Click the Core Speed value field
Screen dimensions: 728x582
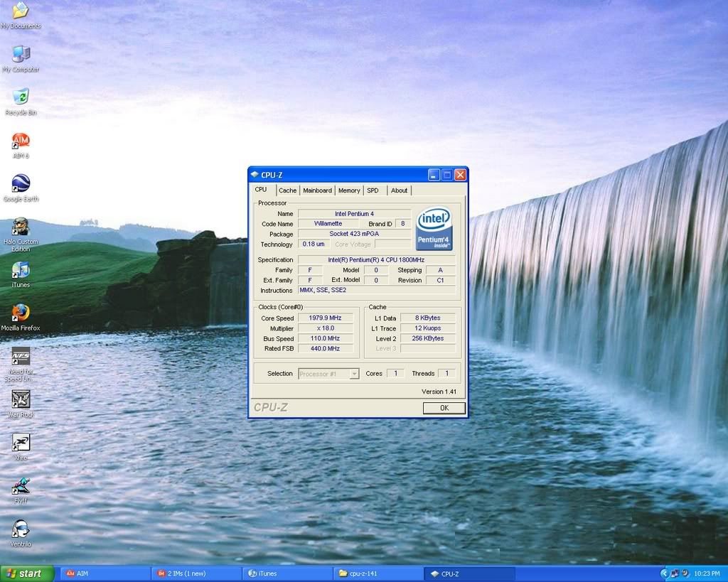pyautogui.click(x=320, y=318)
